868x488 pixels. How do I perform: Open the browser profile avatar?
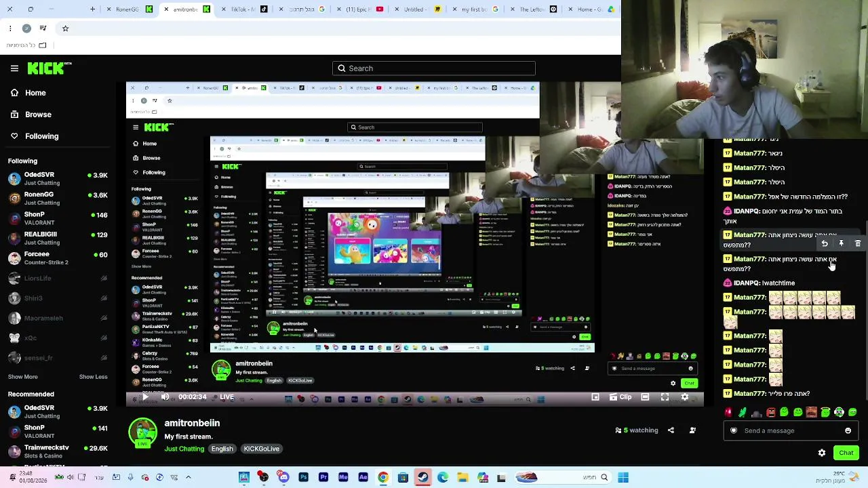tap(26, 28)
